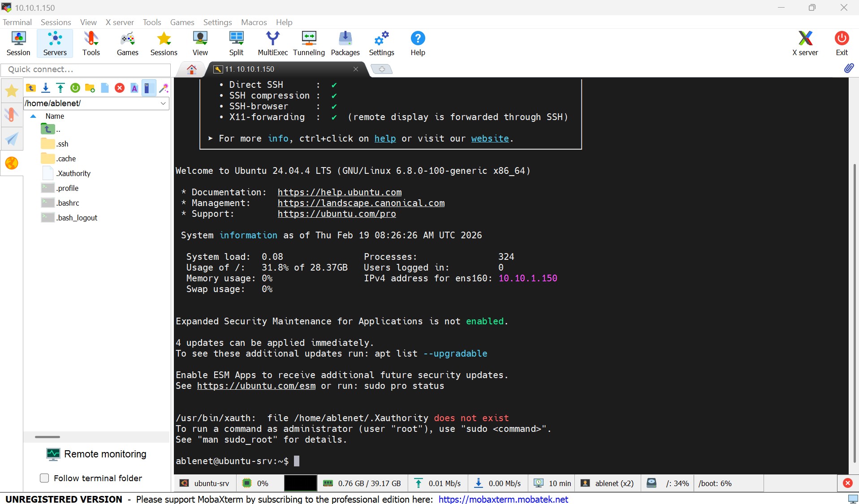859x504 pixels.
Task: Toggle the X server button
Action: click(x=805, y=43)
